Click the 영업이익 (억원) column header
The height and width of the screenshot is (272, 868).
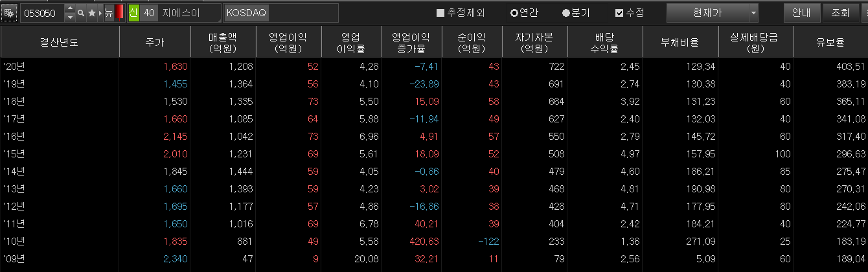point(290,43)
